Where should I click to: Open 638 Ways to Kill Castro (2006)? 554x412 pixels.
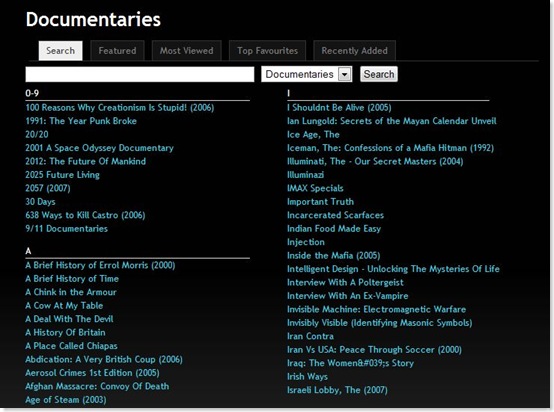[x=85, y=215]
